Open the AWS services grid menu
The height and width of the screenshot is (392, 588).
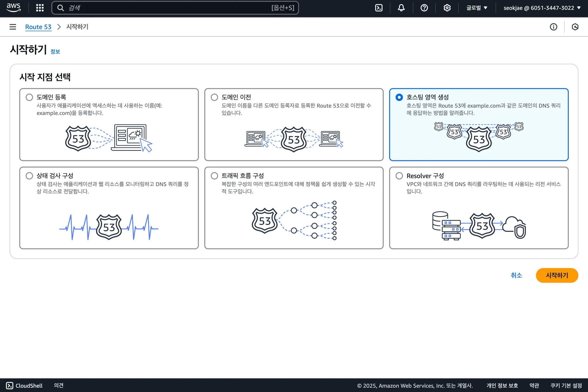click(x=40, y=8)
